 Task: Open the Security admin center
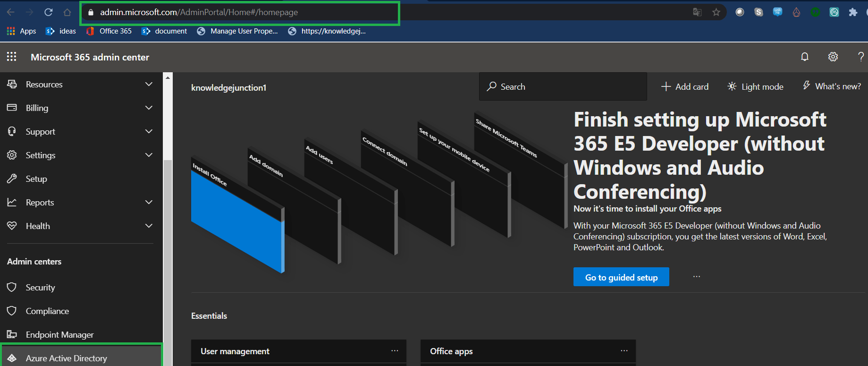(x=81, y=287)
